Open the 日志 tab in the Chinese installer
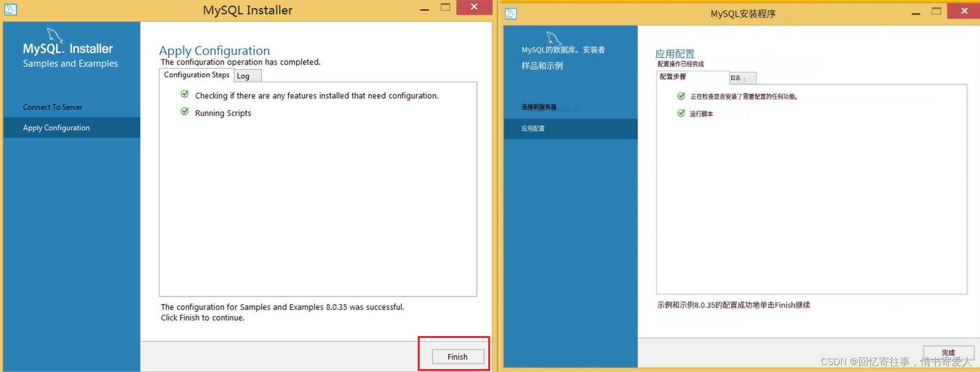Image resolution: width=980 pixels, height=372 pixels. tap(743, 78)
